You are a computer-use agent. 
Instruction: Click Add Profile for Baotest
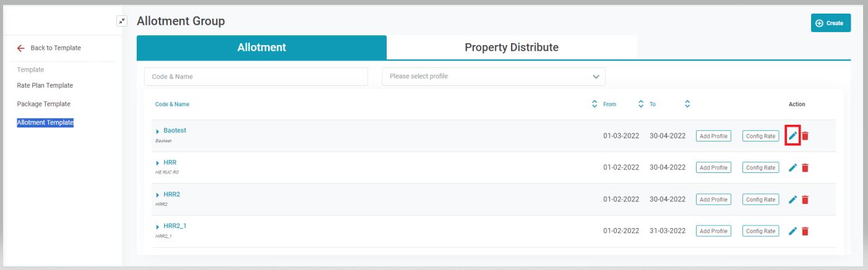click(x=713, y=136)
